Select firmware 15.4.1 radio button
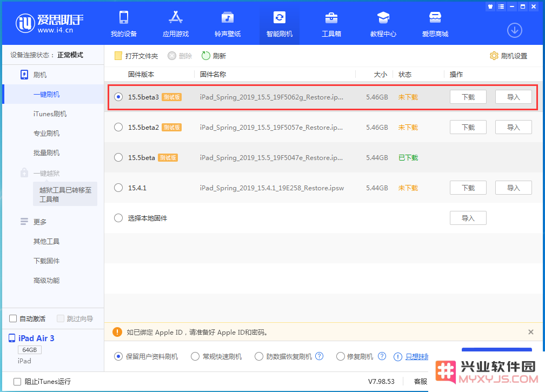545x392 pixels. click(118, 188)
